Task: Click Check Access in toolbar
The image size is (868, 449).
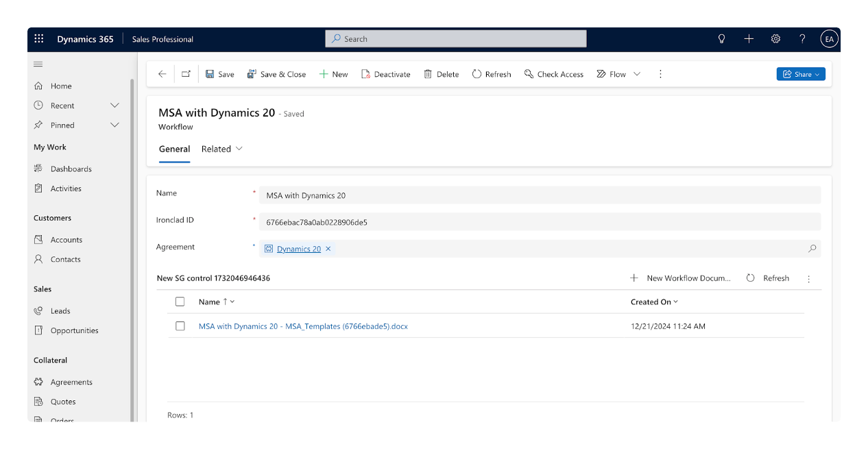Action: tap(554, 74)
